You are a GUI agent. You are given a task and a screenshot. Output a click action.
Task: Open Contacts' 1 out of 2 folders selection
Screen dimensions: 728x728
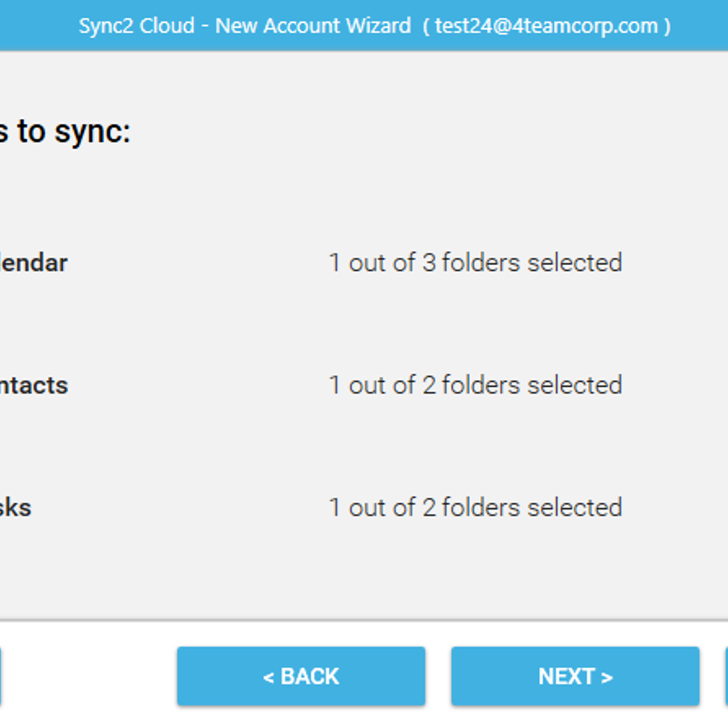click(475, 385)
